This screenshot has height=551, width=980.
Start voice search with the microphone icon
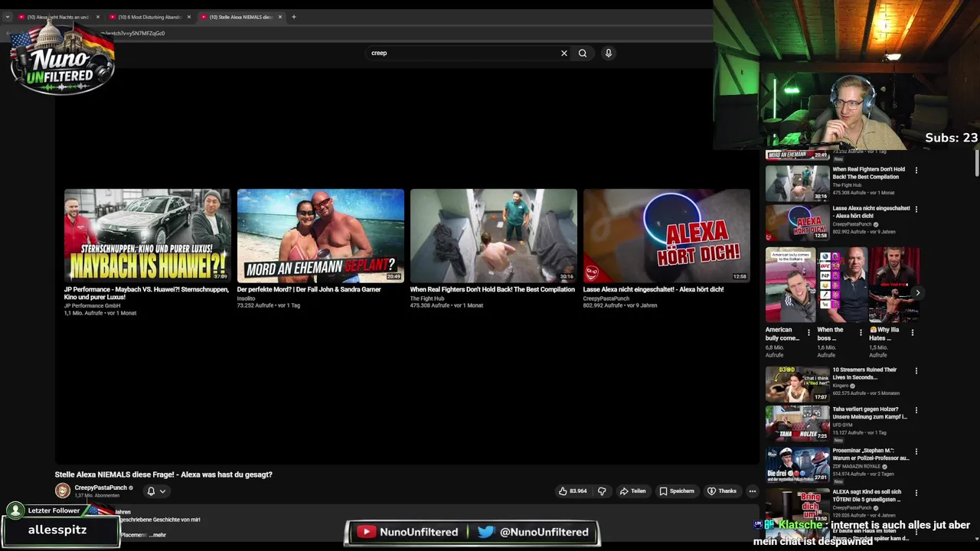tap(609, 53)
